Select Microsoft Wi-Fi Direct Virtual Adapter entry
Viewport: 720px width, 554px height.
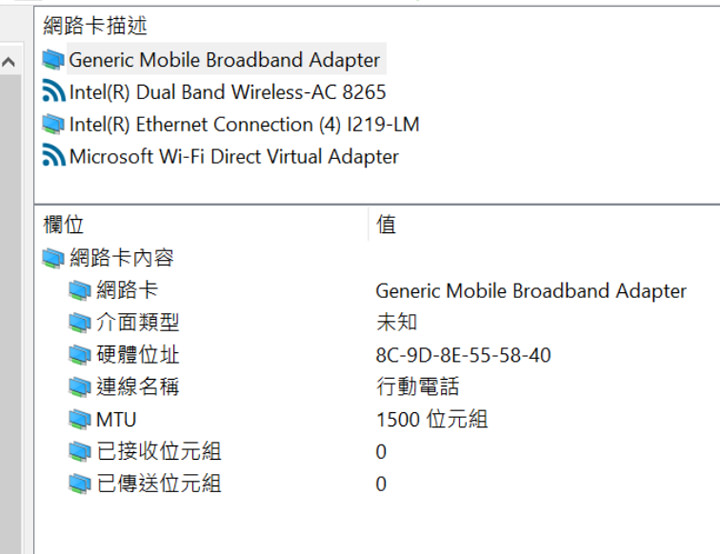233,157
